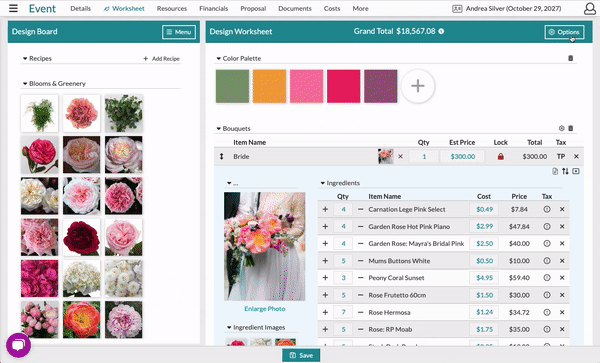Open Bouquets section settings gear

(x=561, y=128)
